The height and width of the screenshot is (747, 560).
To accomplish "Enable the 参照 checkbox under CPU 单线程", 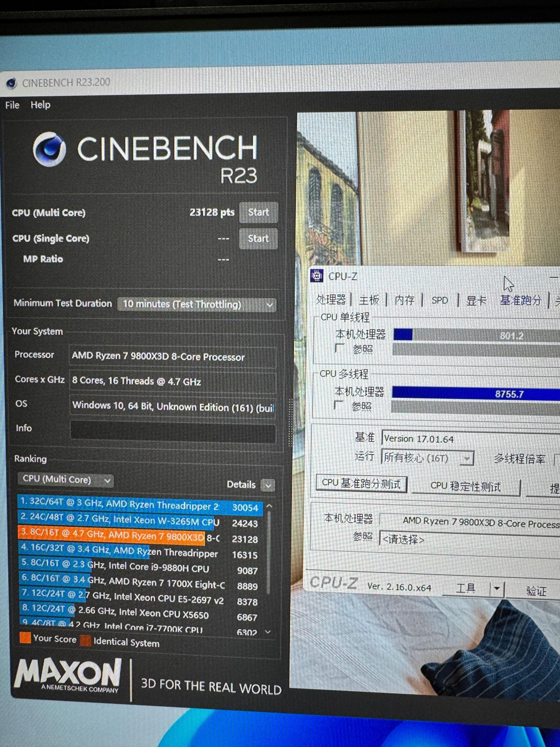I will coord(339,348).
